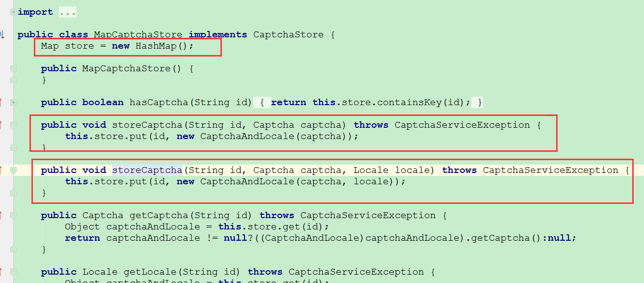Click CaptchaStore after the implements keyword

[288, 34]
